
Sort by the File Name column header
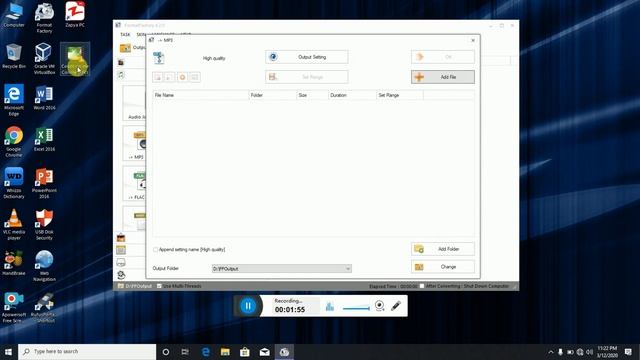coord(201,95)
